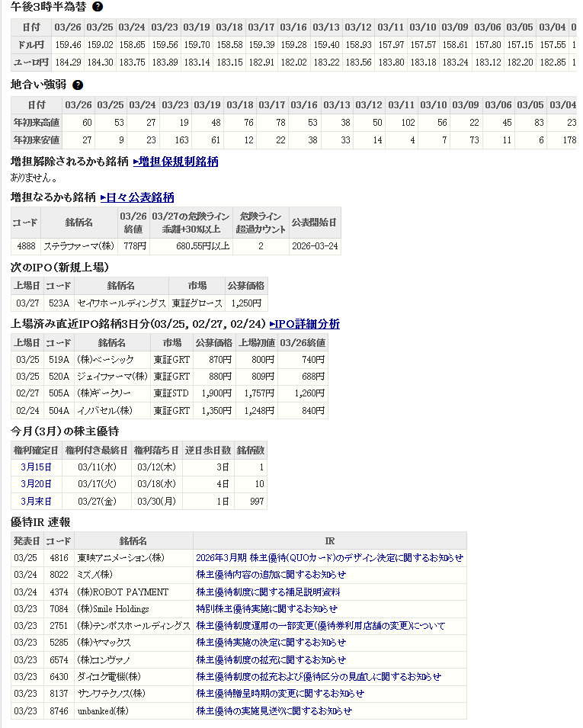Click help icon beside 午後3時半為替

(x=98, y=7)
